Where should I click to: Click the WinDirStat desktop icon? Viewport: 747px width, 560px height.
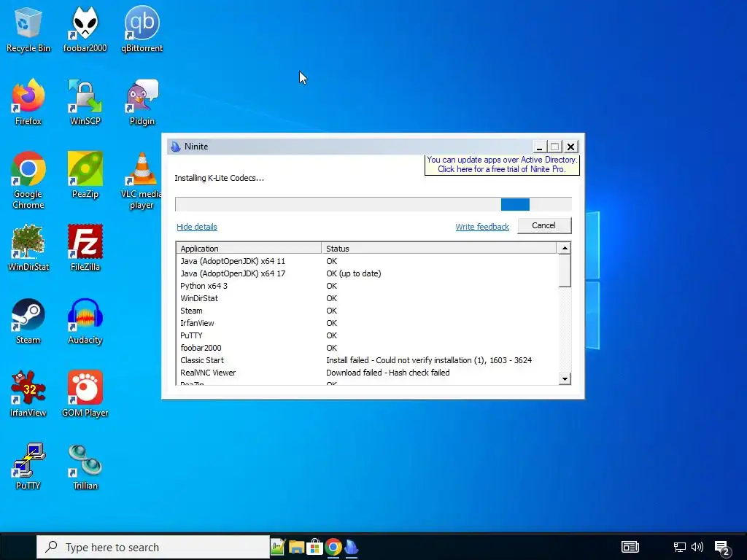[x=28, y=248]
